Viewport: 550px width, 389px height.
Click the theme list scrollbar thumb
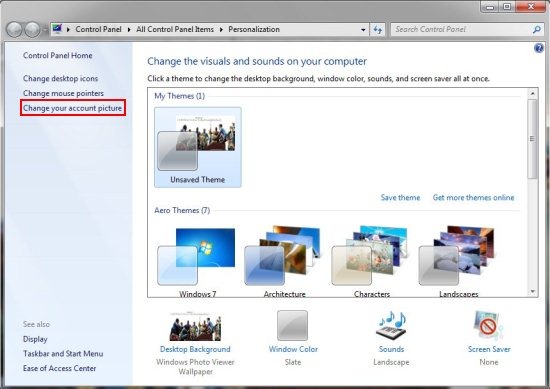tap(532, 139)
